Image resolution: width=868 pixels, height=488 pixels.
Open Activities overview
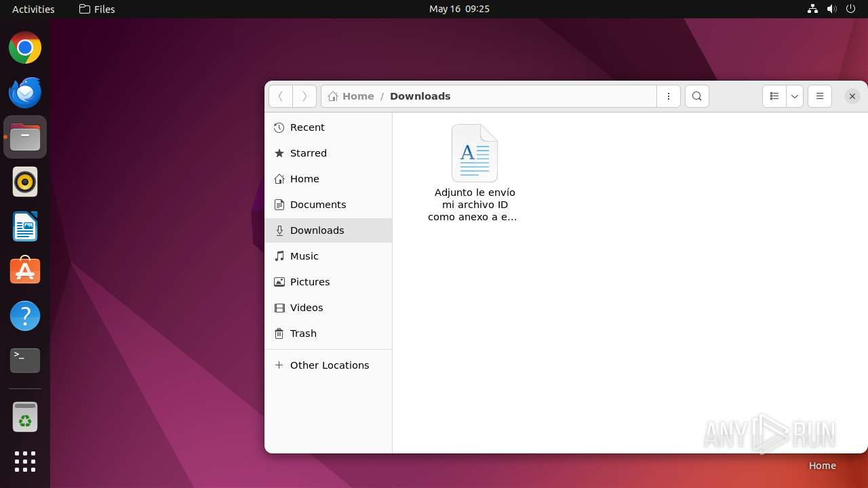click(x=33, y=9)
